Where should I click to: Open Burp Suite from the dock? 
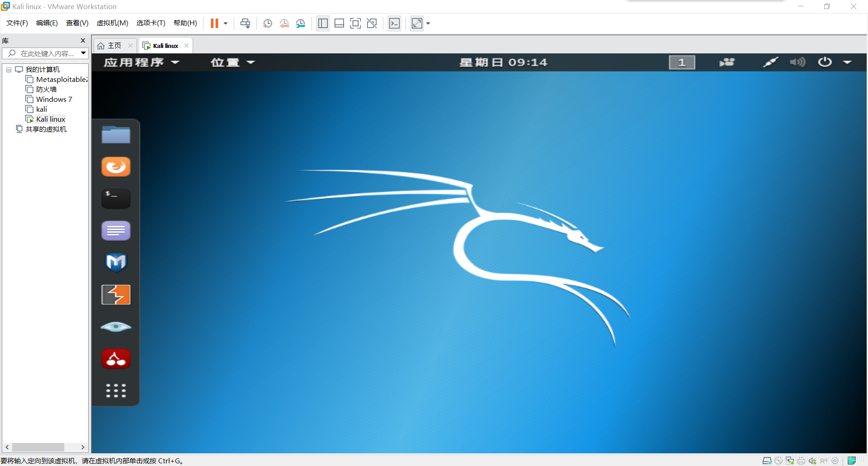coord(116,295)
